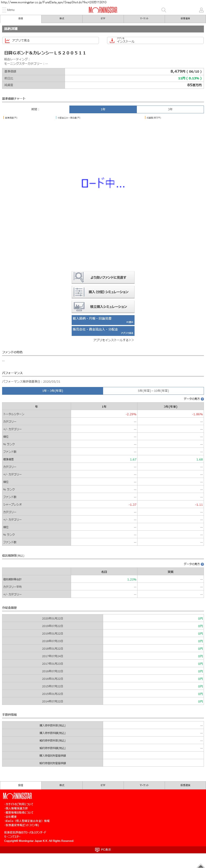Open the top ETF tab

[x=103, y=18]
